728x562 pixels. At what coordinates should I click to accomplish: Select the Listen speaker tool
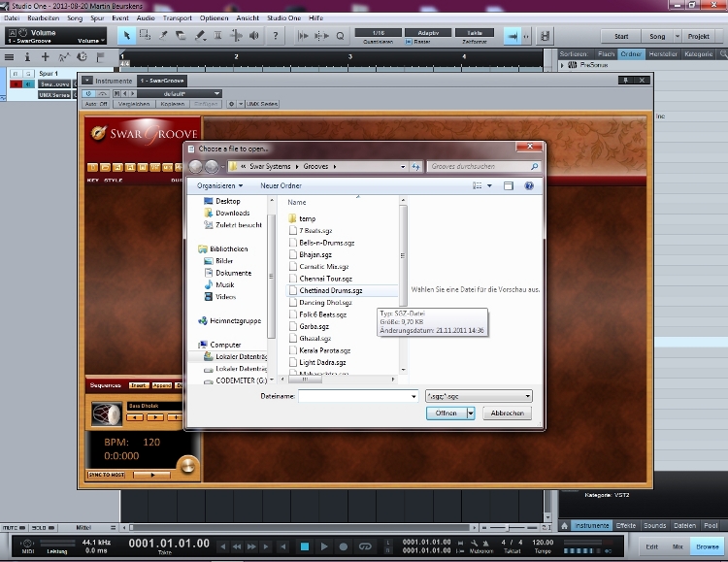tap(254, 36)
